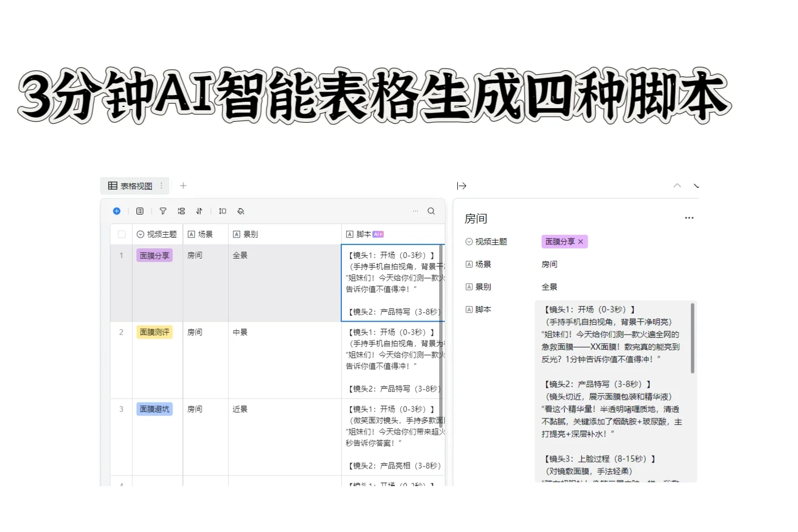Open the filter tool in the toolbar
The height and width of the screenshot is (532, 798).
[163, 211]
